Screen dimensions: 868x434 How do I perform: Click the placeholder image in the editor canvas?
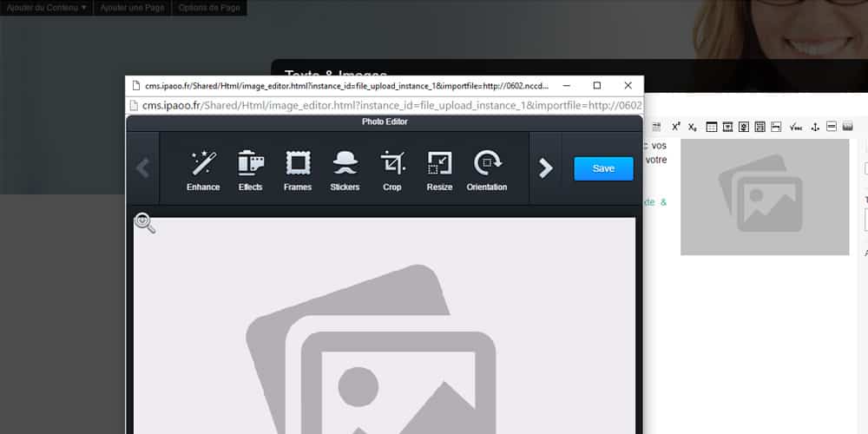pyautogui.click(x=385, y=325)
